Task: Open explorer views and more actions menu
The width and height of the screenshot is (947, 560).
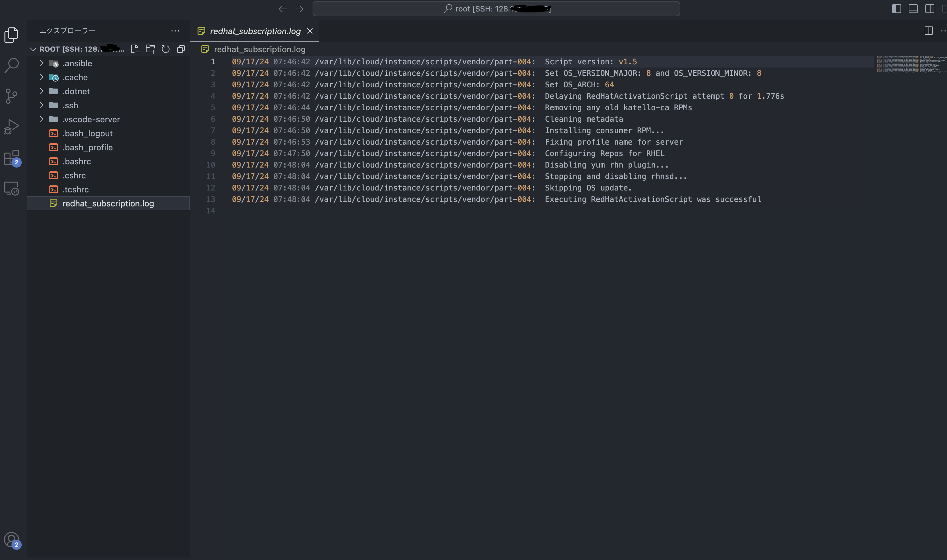Action: tap(175, 31)
